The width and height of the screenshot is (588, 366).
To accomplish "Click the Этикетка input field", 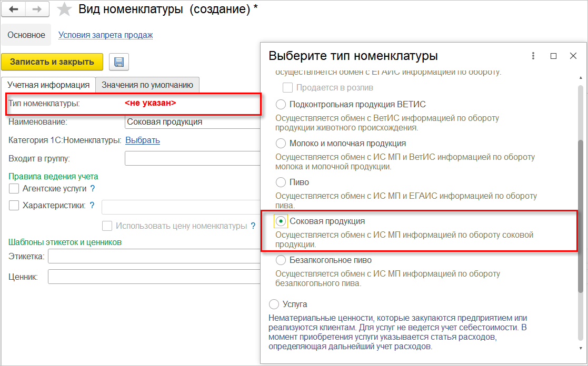I will click(154, 257).
